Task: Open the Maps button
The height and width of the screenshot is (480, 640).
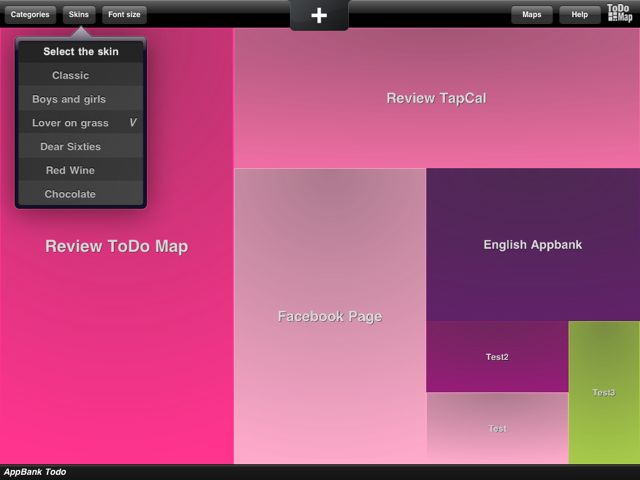Action: pos(531,15)
